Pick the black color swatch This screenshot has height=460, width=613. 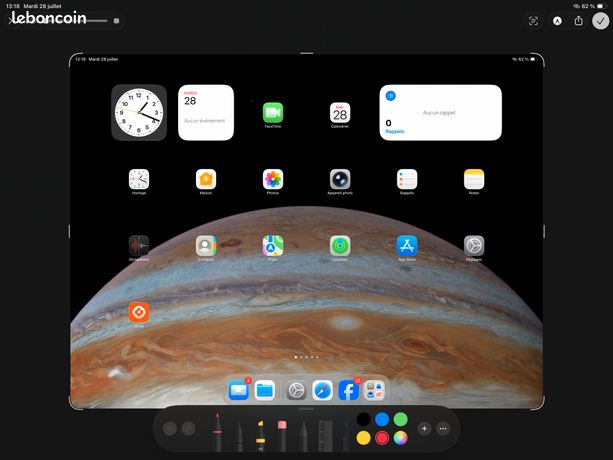[363, 419]
